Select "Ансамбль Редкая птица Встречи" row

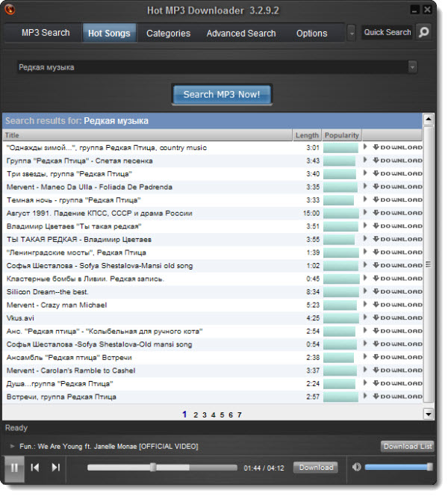click(x=213, y=358)
